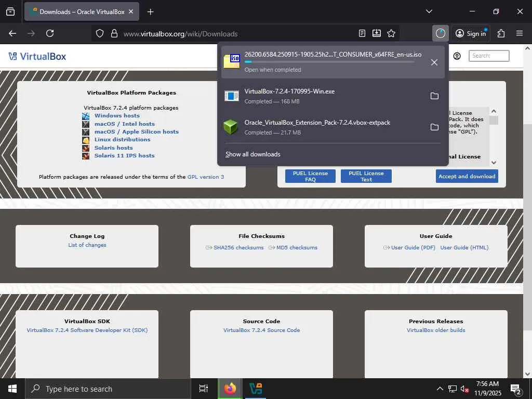Click the install/save page icon in address bar
Viewport: 532px width, 399px height.
click(x=377, y=33)
